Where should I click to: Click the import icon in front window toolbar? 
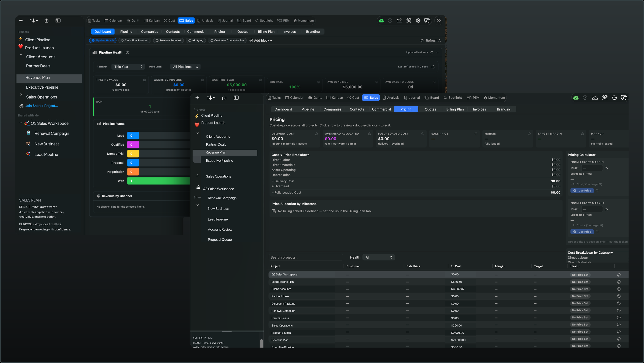pyautogui.click(x=224, y=98)
